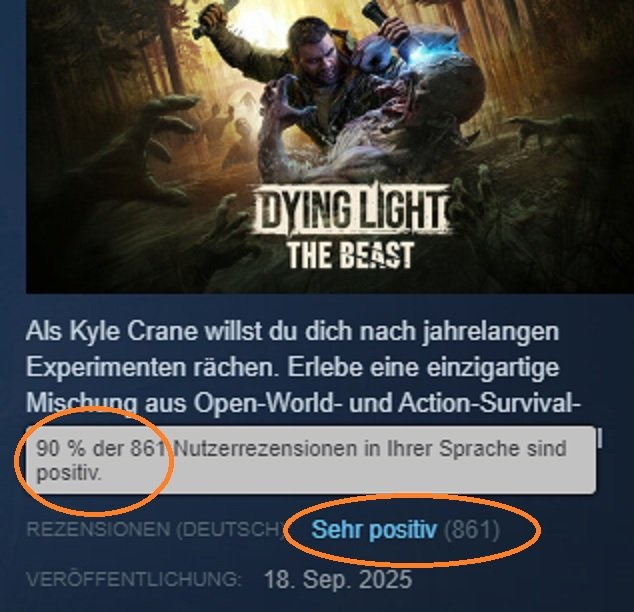Click the (861) review count
This screenshot has height=612, width=634.
[472, 529]
